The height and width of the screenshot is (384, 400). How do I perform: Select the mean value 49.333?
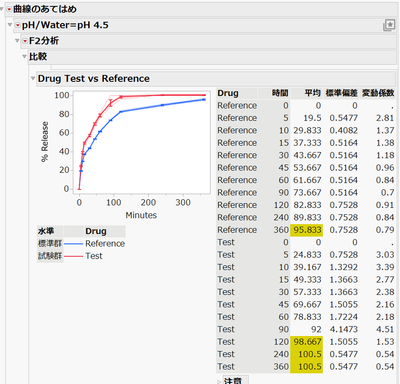click(307, 280)
